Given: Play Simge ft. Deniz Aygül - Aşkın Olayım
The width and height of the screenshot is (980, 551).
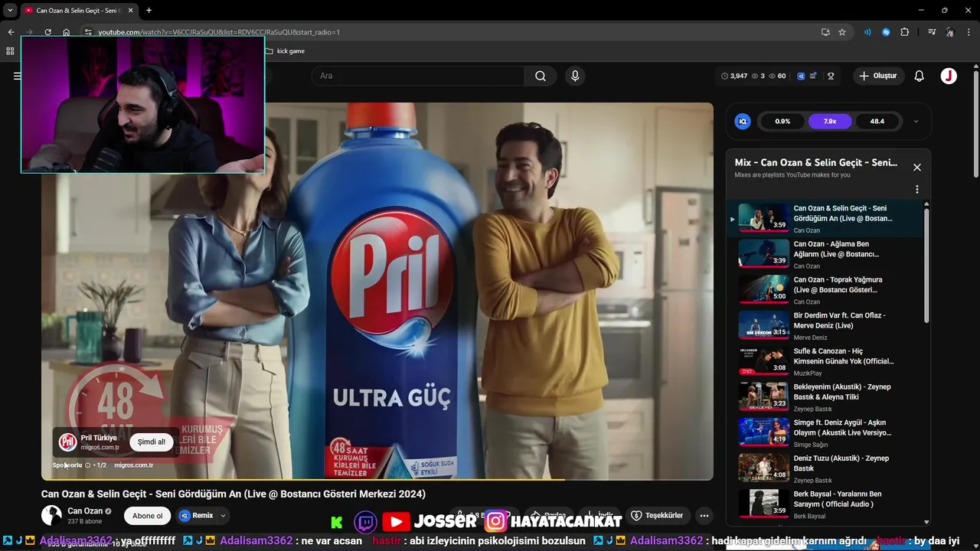Looking at the screenshot, I should pos(827,433).
